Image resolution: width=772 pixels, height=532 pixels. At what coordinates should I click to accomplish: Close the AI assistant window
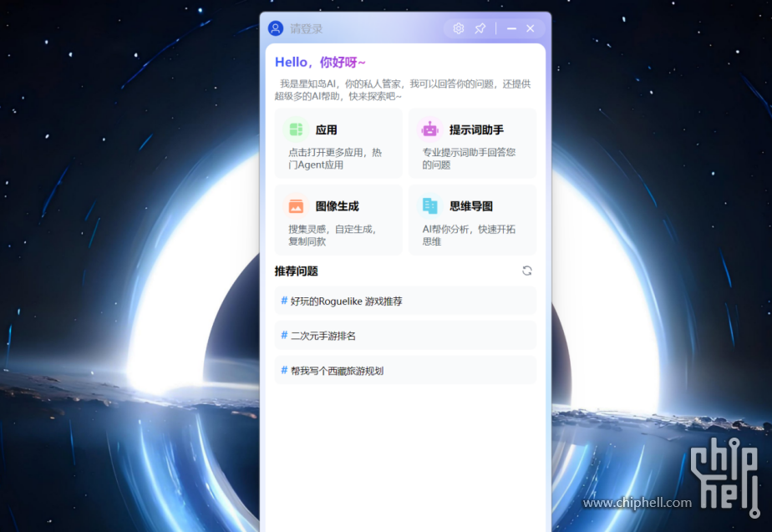coord(531,28)
